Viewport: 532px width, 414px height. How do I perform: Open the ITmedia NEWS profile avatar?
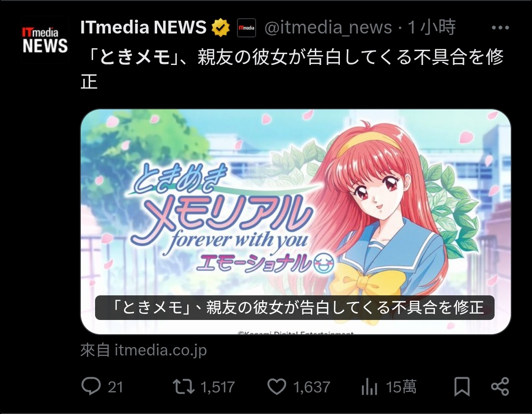tap(45, 40)
